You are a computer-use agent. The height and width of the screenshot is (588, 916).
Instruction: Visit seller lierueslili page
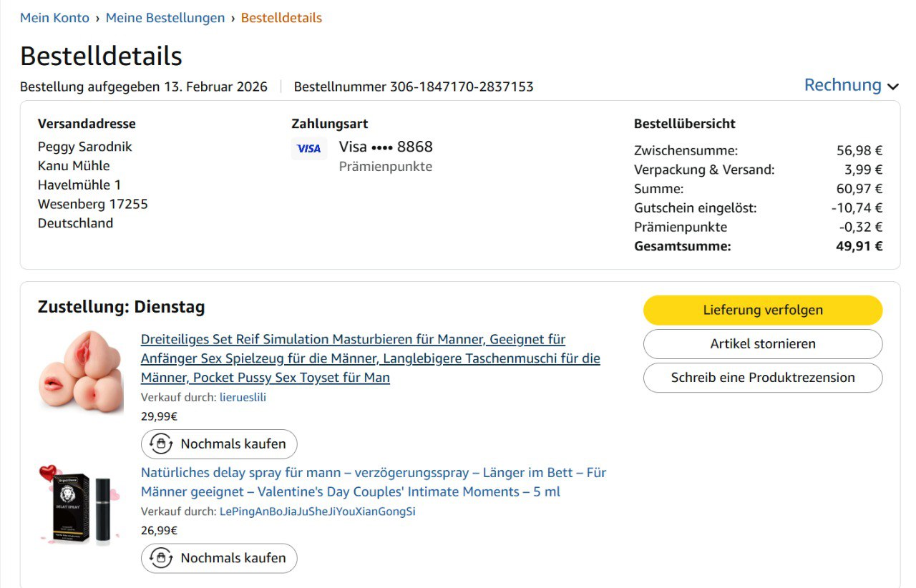pyautogui.click(x=243, y=397)
